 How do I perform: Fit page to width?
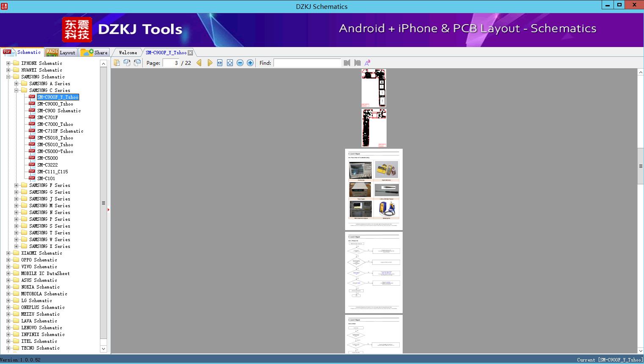[x=220, y=63]
